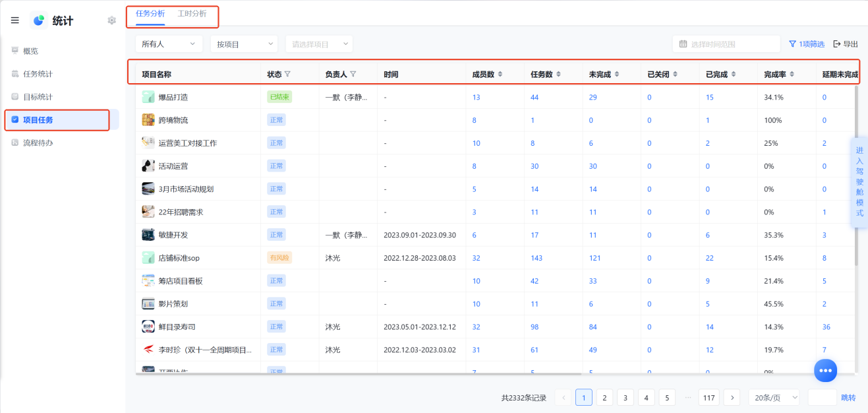Click the 跳转 jump link
Viewport: 868px width, 413px height.
point(848,398)
